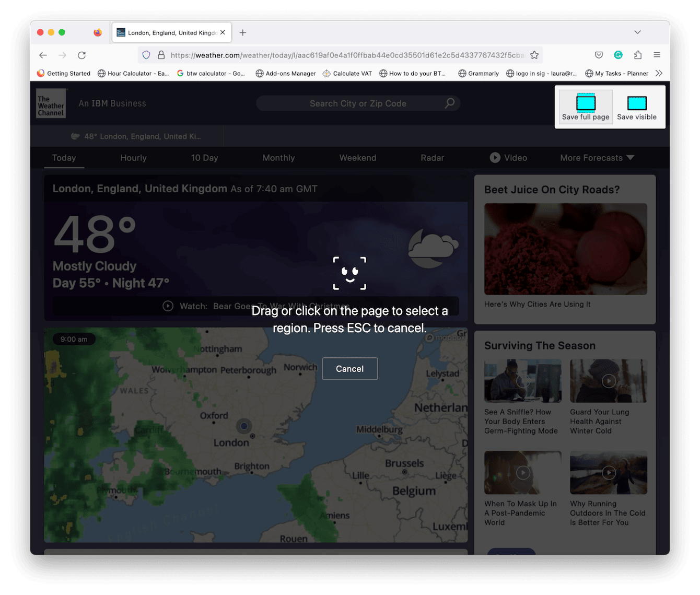Cancel the screenshot region selection

(349, 369)
